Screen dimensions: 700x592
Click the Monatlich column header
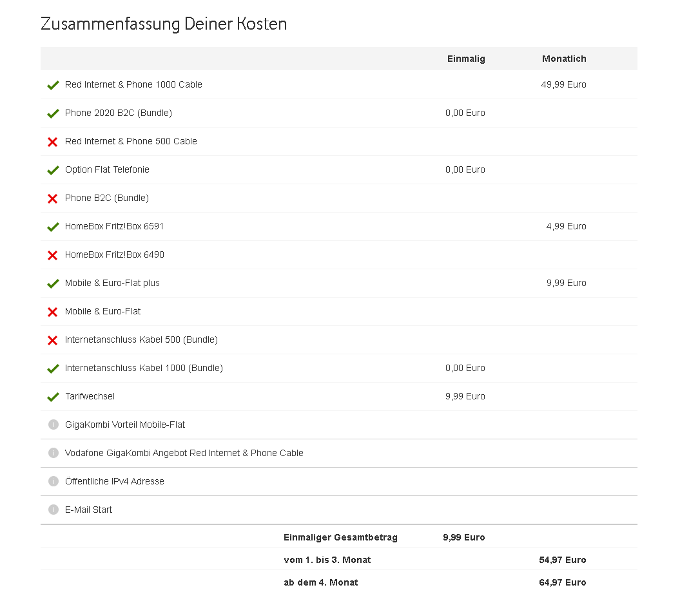[564, 59]
